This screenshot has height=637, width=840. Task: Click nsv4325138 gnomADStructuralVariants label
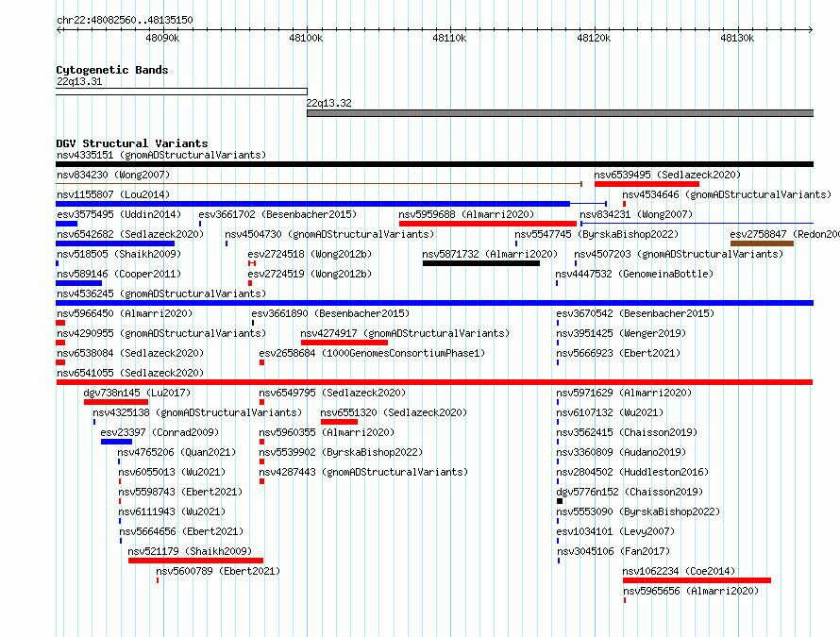click(197, 412)
